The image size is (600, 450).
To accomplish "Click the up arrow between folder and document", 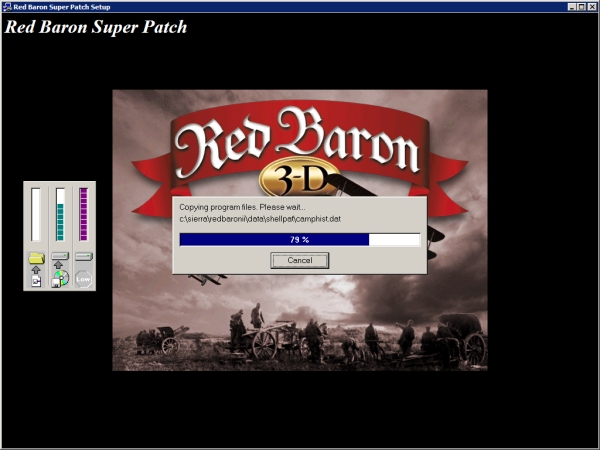I will (36, 270).
